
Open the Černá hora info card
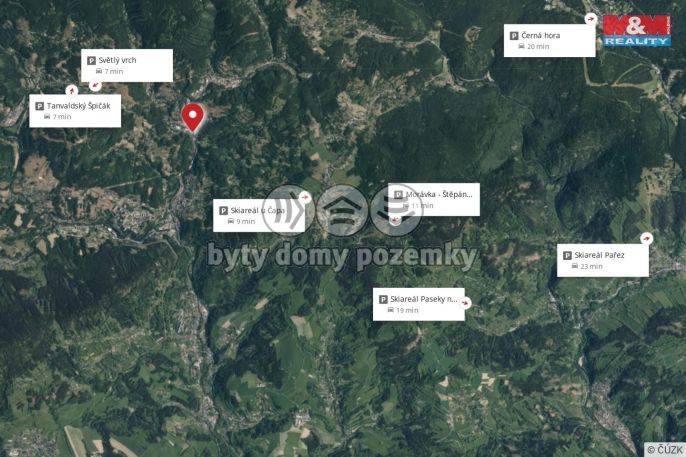(x=550, y=41)
